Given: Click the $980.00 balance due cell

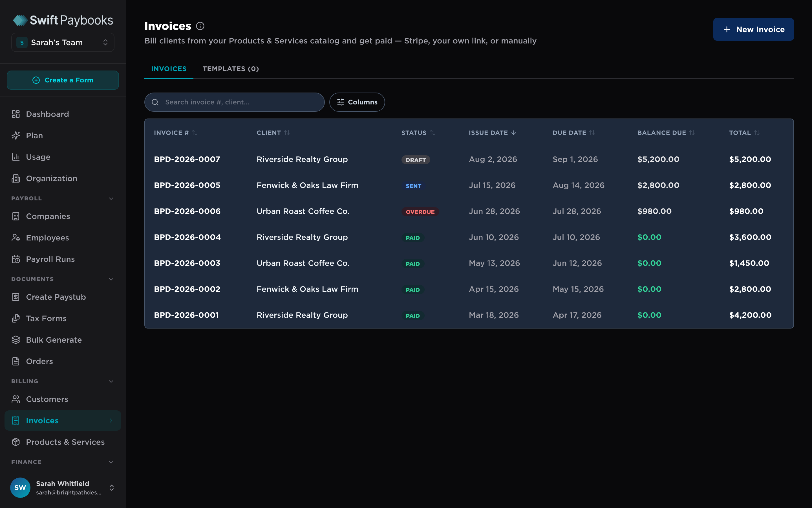Looking at the screenshot, I should coord(654,211).
